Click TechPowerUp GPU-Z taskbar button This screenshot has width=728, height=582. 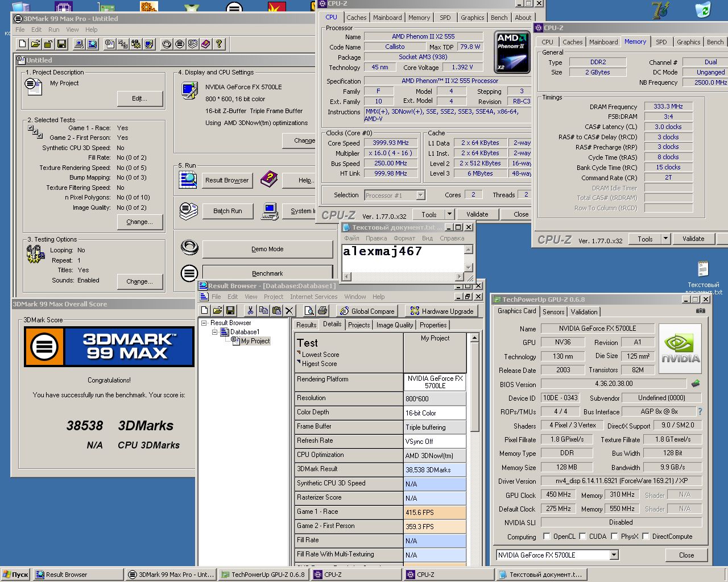(x=263, y=575)
